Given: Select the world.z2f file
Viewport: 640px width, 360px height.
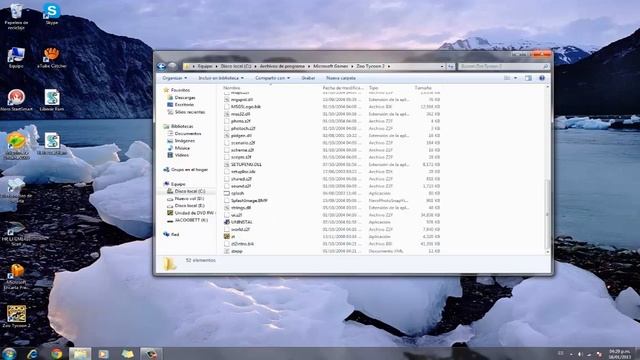Looking at the screenshot, I should [x=240, y=229].
